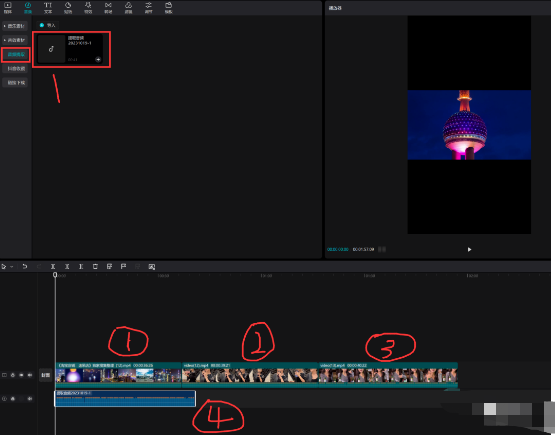Click the toolbar icon right of the trash

click(x=109, y=267)
